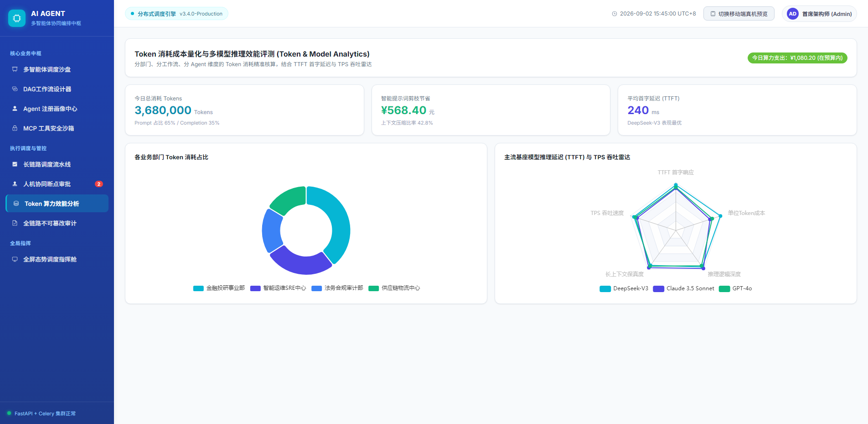This screenshot has width=868, height=424.
Task: Click the 推理逻辑深度 radar axis label
Action: point(724,274)
